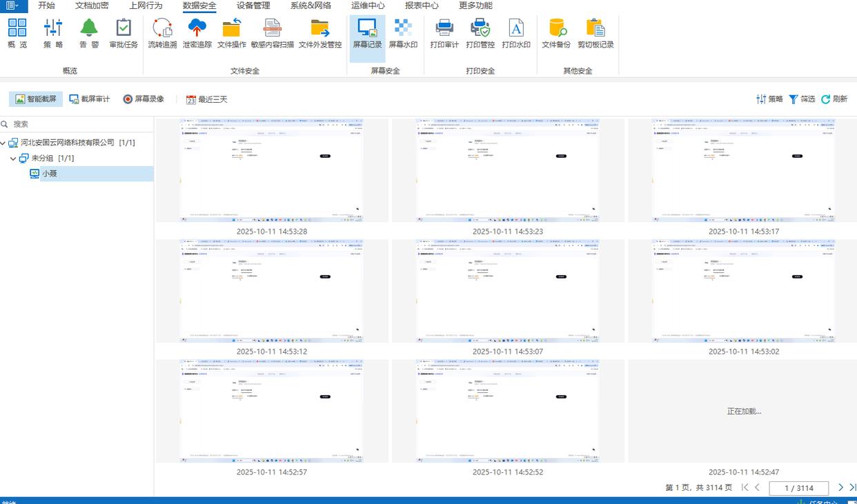Open the 更多功能 tab

point(475,6)
